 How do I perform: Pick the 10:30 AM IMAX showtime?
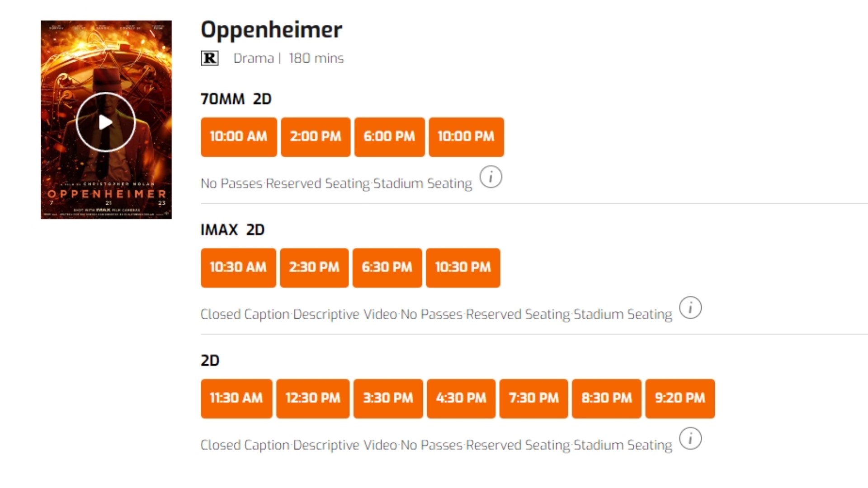[238, 267]
